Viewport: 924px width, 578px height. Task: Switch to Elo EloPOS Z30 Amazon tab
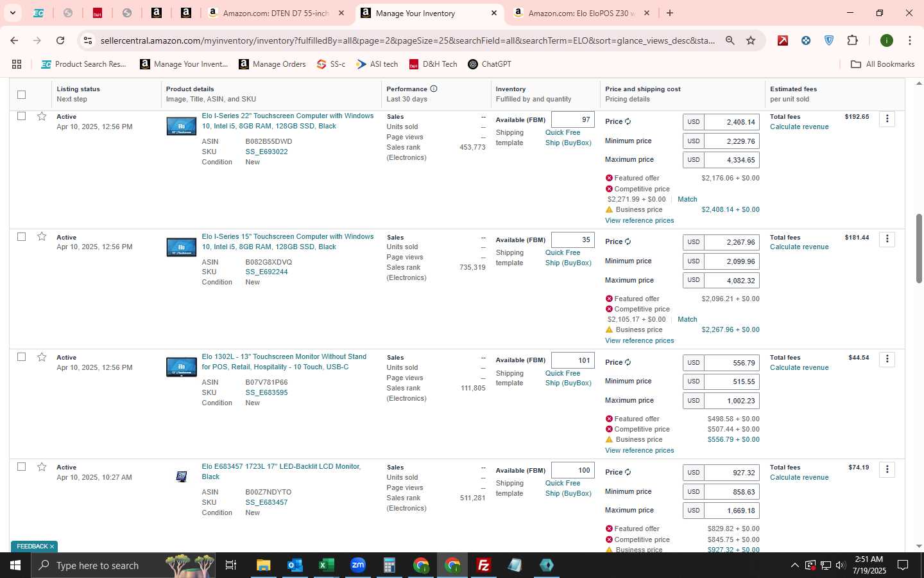click(581, 13)
